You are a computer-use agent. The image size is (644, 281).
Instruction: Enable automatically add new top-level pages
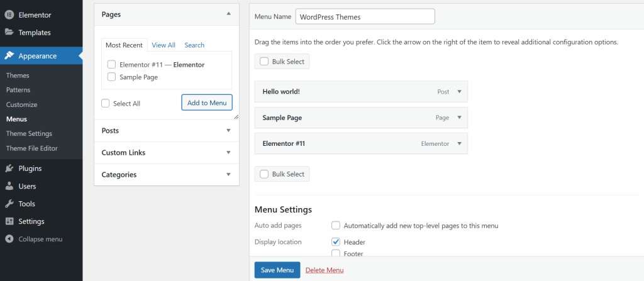click(336, 225)
